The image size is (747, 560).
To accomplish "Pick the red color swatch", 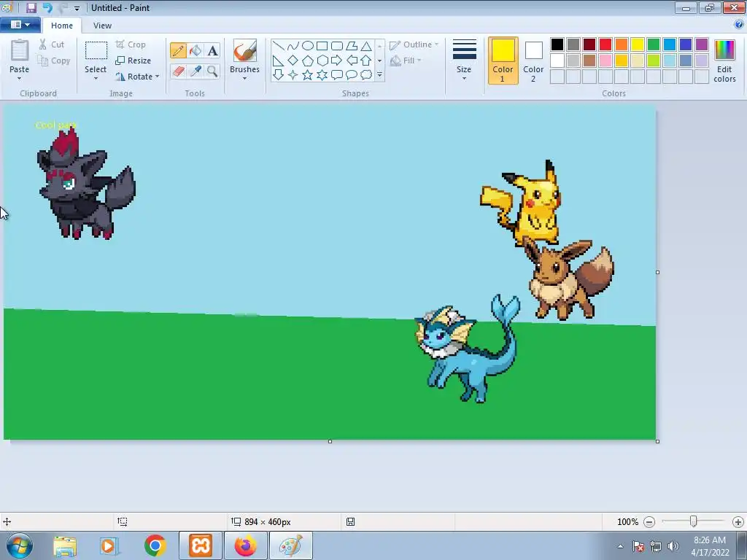I will click(605, 44).
